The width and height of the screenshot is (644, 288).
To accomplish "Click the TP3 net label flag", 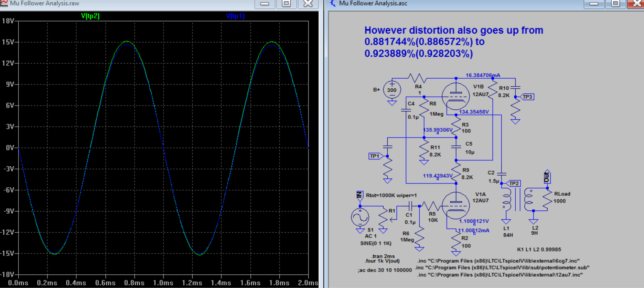I will [x=527, y=97].
